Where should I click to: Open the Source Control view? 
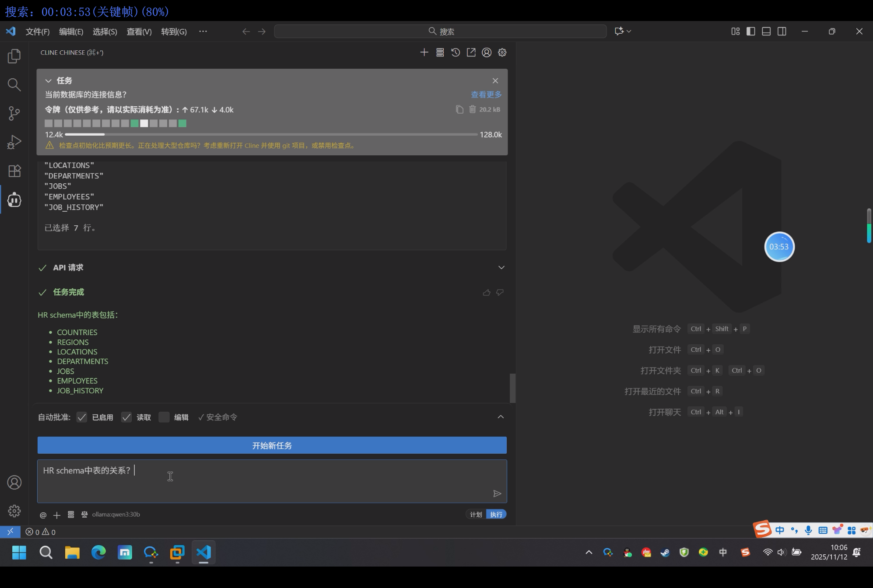14,113
